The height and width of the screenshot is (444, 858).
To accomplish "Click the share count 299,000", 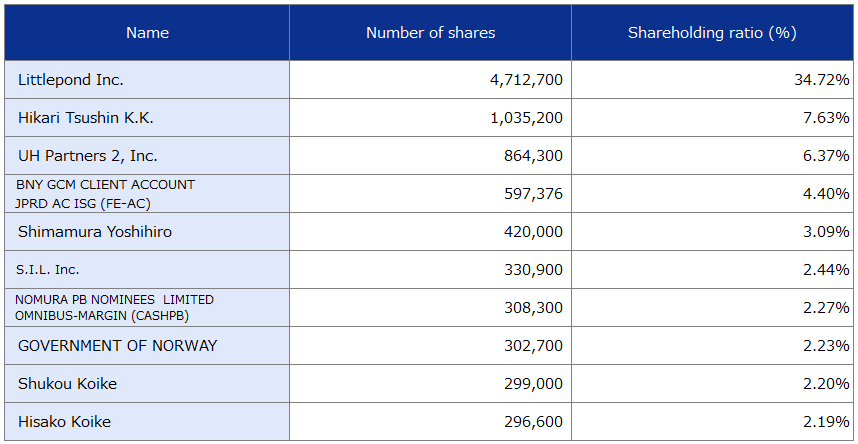I will coord(534,384).
